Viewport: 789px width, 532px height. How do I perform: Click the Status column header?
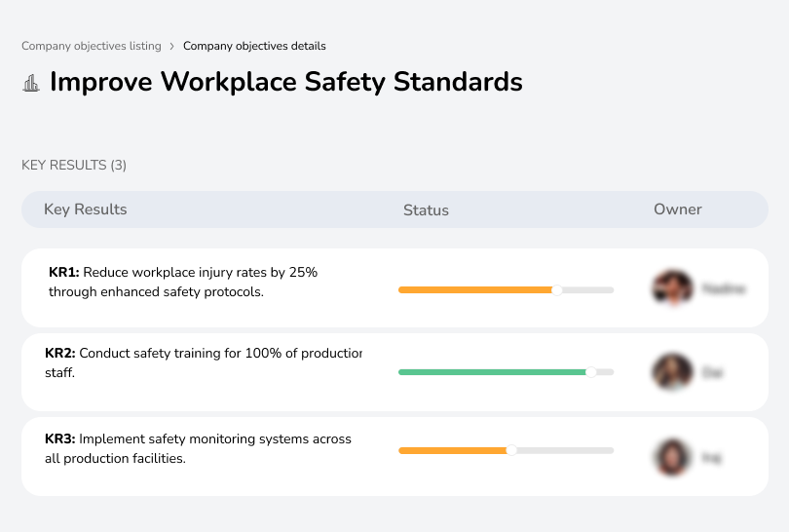pos(426,209)
